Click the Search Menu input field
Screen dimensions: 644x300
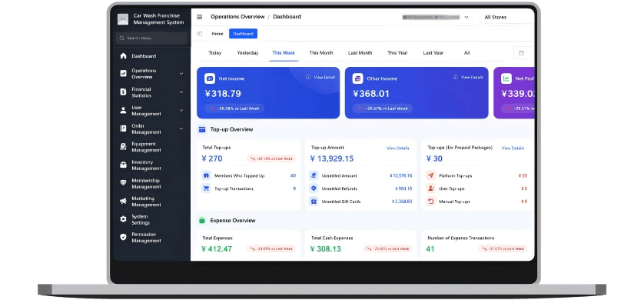(x=151, y=38)
